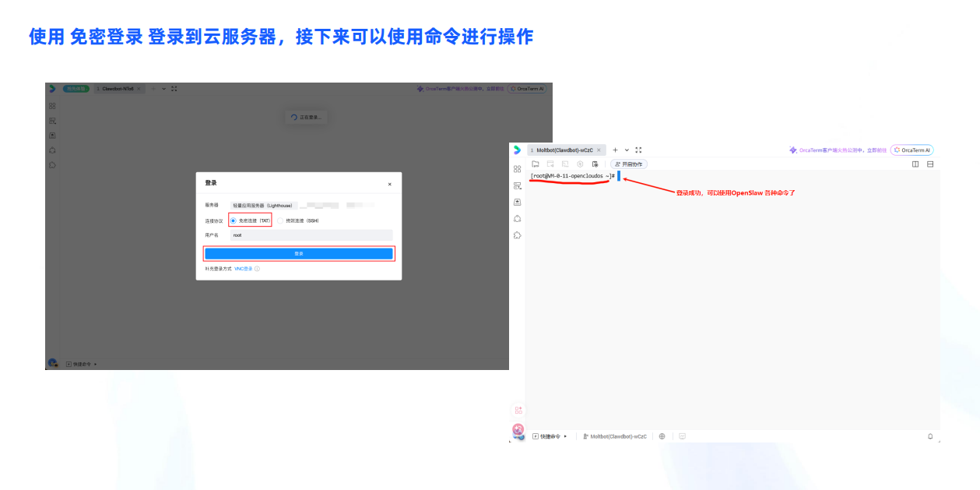
Task: Open the grid dashboard icon in Moltbot sidebar
Action: 517,169
